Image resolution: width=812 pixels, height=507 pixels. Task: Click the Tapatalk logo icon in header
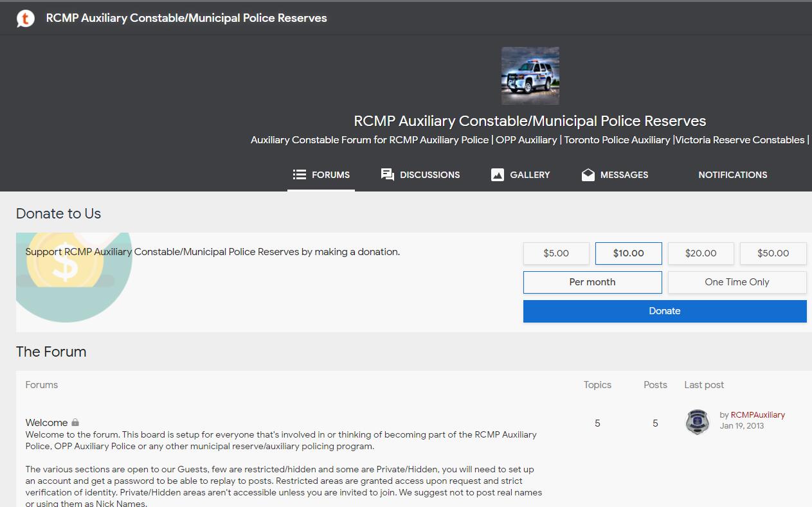tap(25, 19)
